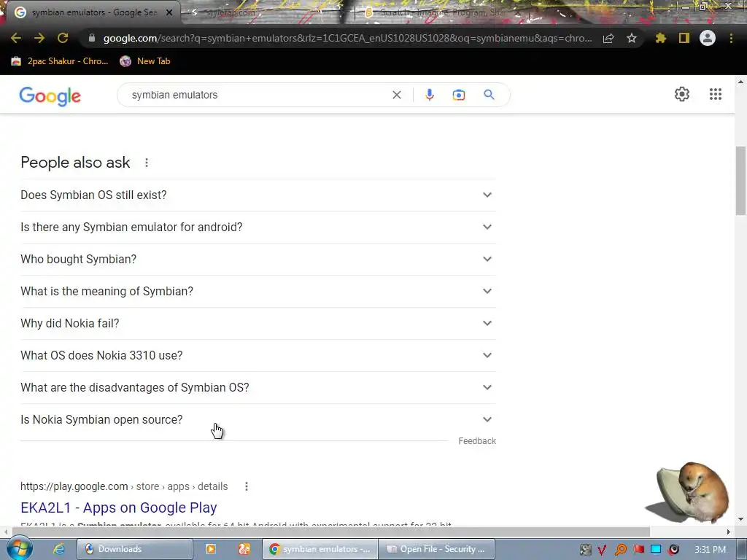Expand 'Is there any Symbian emulator for android?'
The image size is (747, 560).
coord(258,227)
